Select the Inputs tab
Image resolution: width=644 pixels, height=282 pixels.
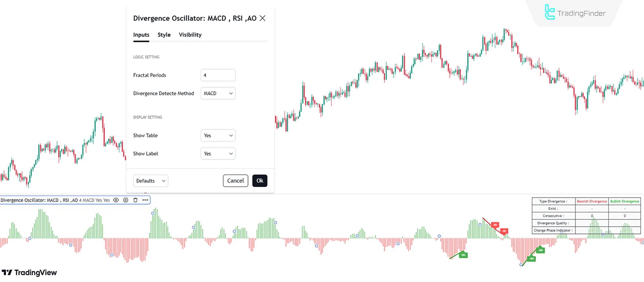click(141, 35)
